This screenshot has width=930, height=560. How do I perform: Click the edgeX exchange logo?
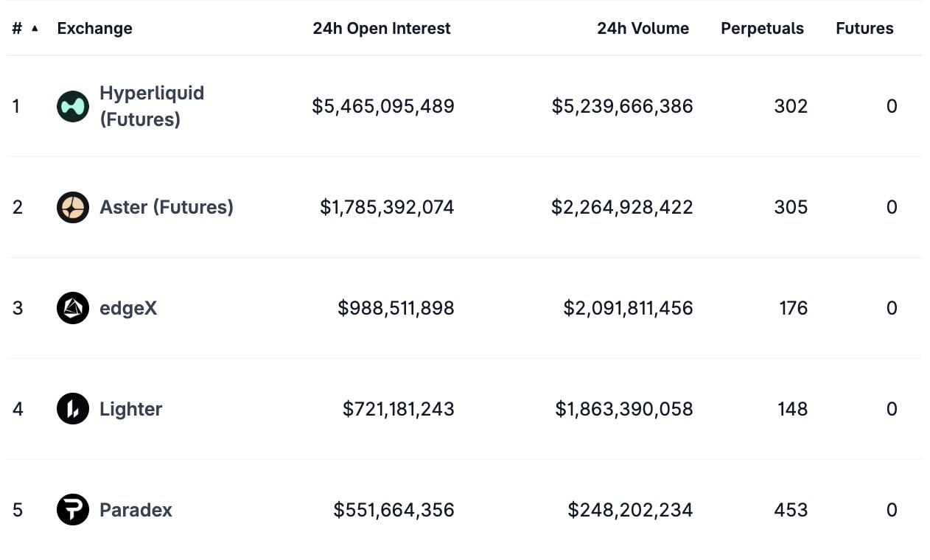[72, 308]
